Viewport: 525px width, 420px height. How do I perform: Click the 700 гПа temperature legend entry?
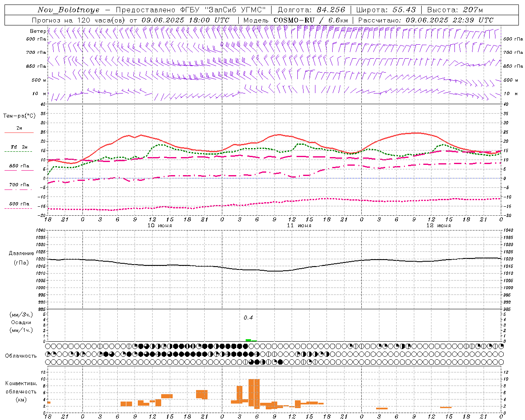(19, 185)
